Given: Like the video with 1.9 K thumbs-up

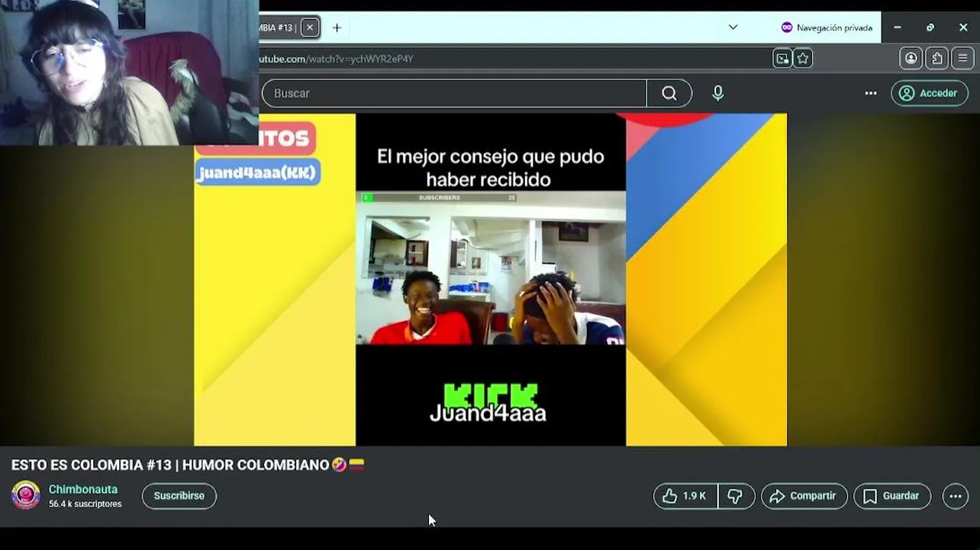Looking at the screenshot, I should pyautogui.click(x=685, y=496).
